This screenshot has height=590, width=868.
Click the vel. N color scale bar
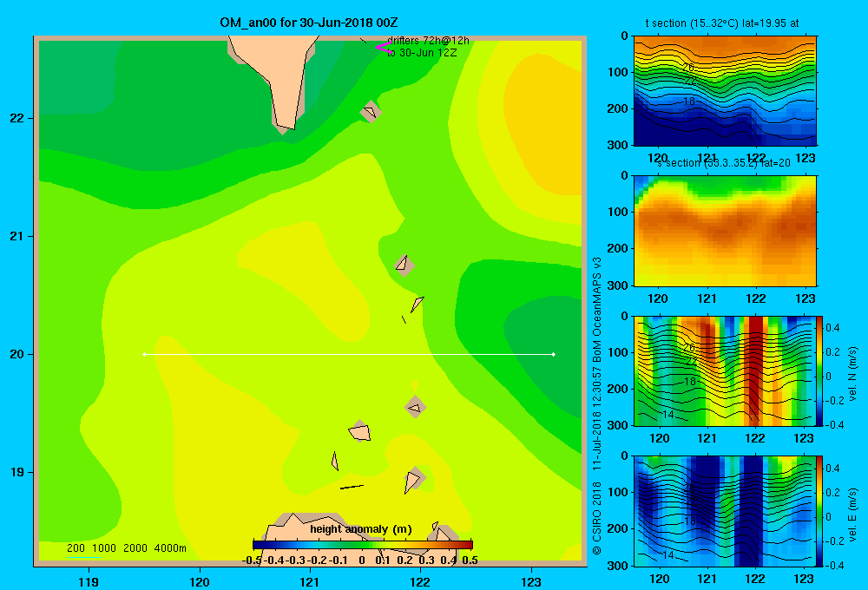tap(820, 370)
